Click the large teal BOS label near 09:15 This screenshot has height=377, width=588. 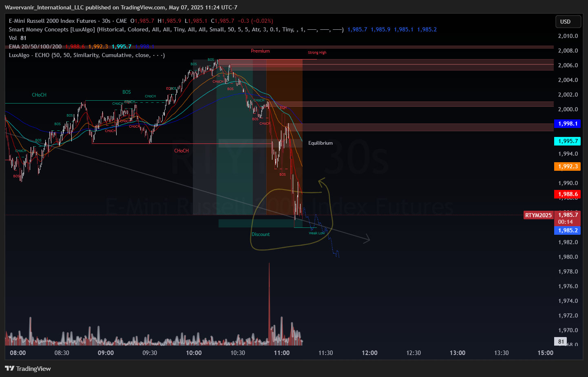click(x=126, y=92)
